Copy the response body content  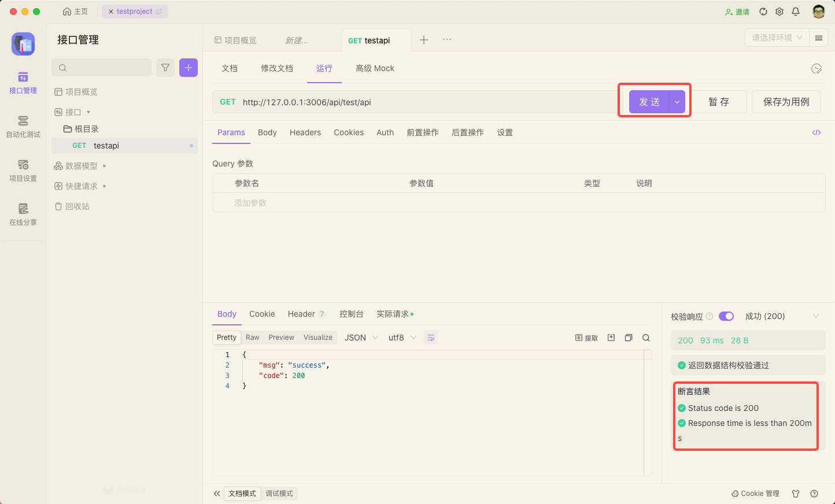(x=629, y=338)
